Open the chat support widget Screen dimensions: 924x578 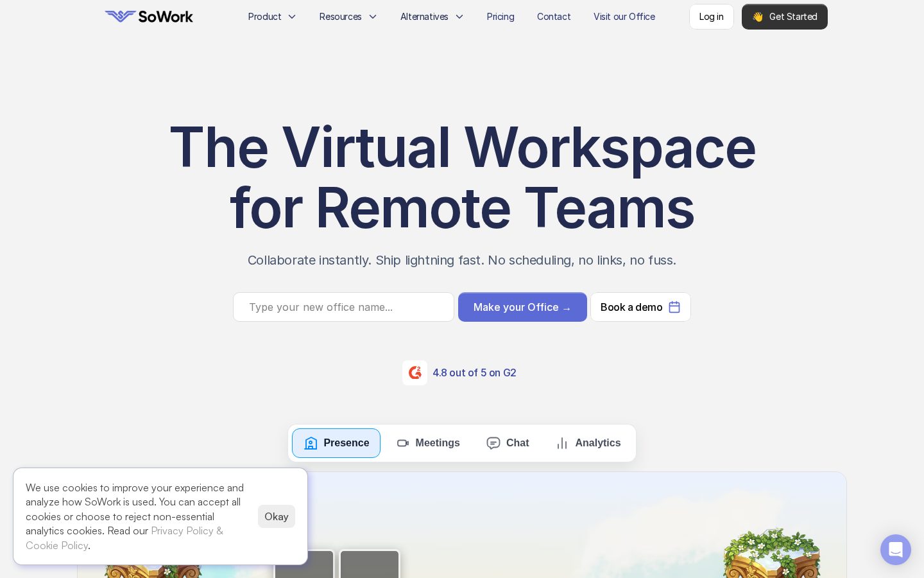tap(896, 550)
